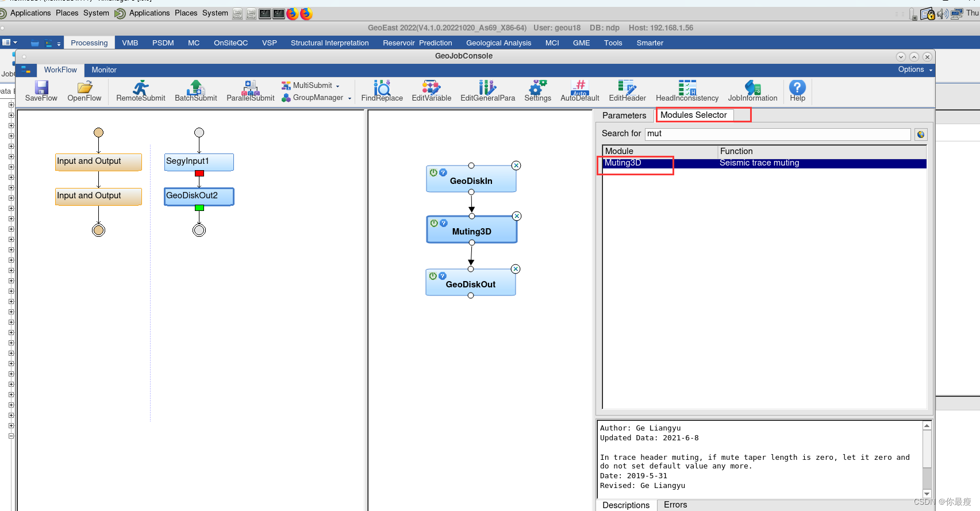The height and width of the screenshot is (511, 980).
Task: Click the BatchSubmit toolbar icon
Action: click(x=196, y=87)
